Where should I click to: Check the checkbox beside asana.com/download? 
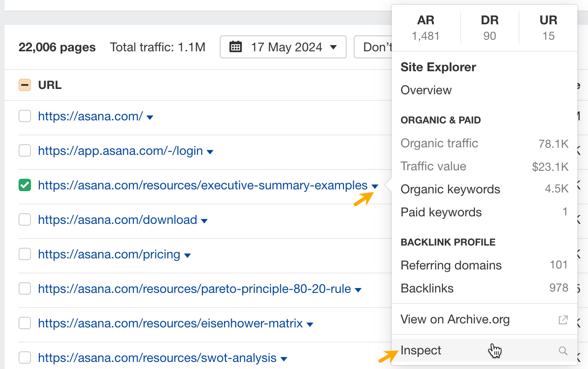coord(24,219)
